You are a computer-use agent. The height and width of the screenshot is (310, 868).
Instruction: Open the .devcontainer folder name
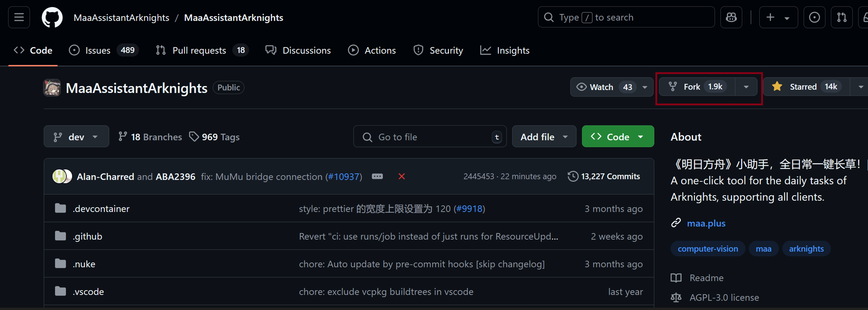point(101,209)
